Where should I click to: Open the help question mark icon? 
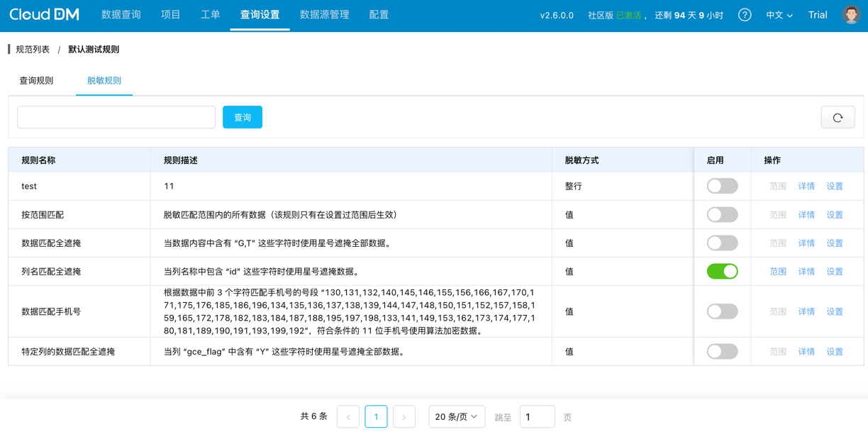744,15
